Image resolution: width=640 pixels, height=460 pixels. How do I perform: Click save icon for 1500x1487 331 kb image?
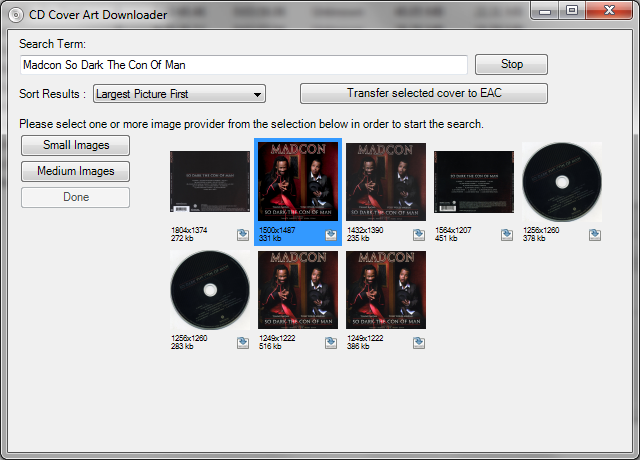pos(331,235)
